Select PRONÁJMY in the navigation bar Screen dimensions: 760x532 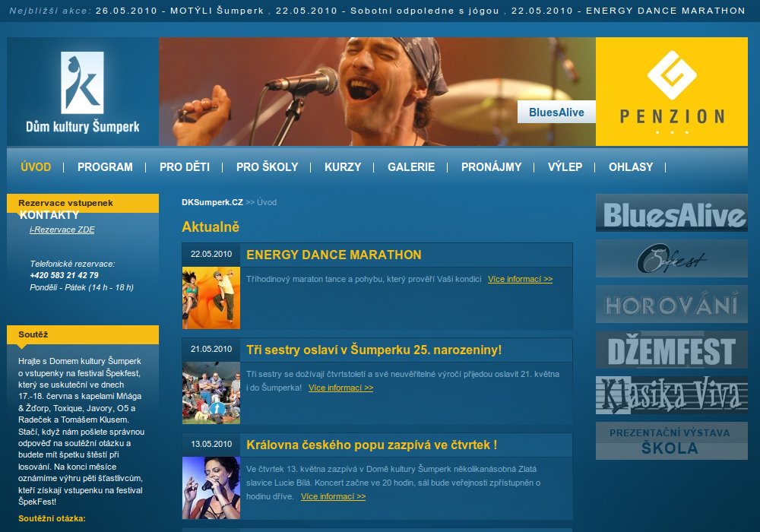click(491, 167)
